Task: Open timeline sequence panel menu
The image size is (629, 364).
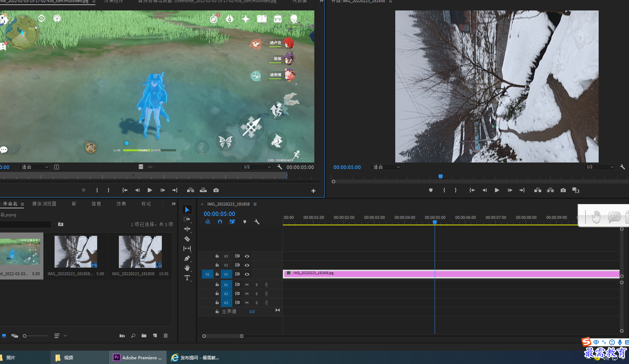Action: (255, 204)
